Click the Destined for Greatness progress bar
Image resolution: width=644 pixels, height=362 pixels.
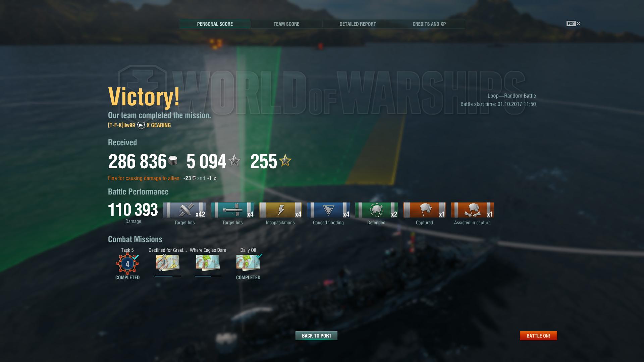coord(168,276)
